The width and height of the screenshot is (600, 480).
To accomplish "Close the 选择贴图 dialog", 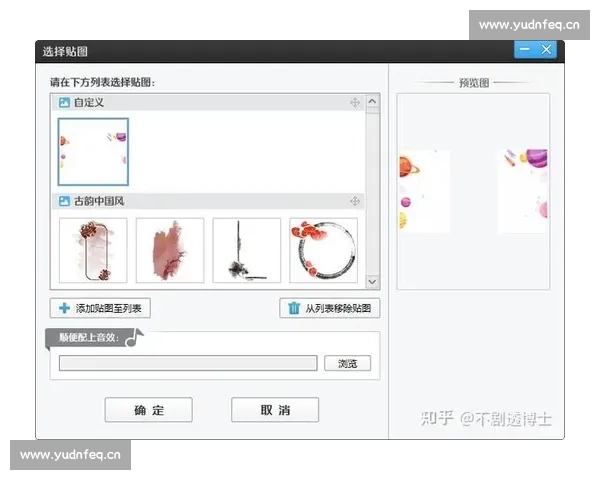I will 546,49.
